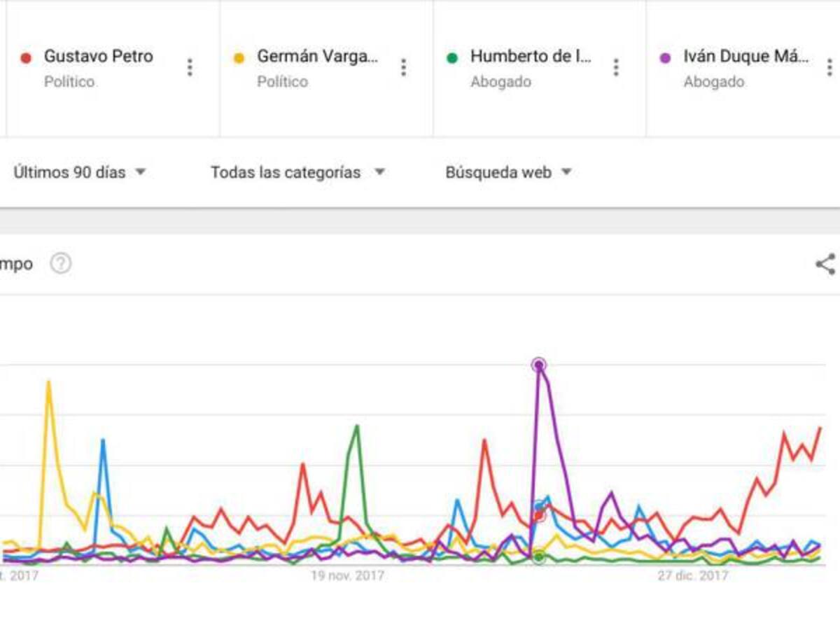Open options menu for Germán Vargas
Viewport: 840px width, 630px height.
click(402, 67)
